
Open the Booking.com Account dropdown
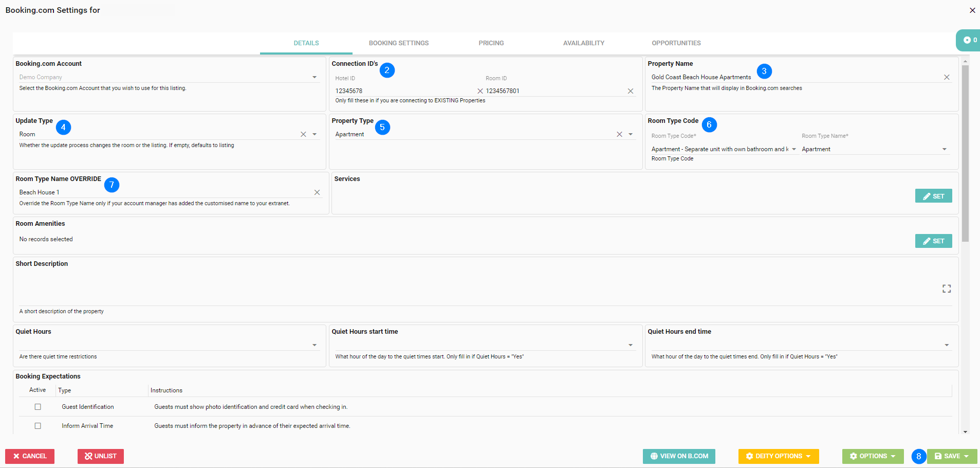314,77
